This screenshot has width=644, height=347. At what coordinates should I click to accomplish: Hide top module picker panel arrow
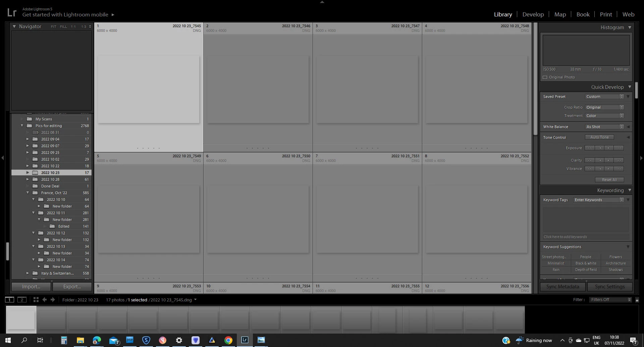pyautogui.click(x=322, y=2)
